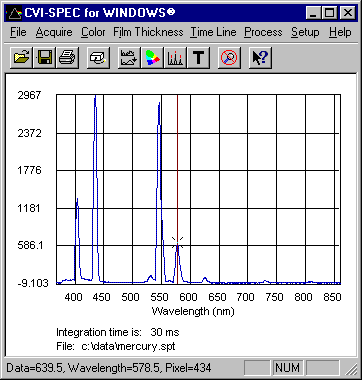
Task: Click the printer icon in toolbar
Action: coord(67,58)
